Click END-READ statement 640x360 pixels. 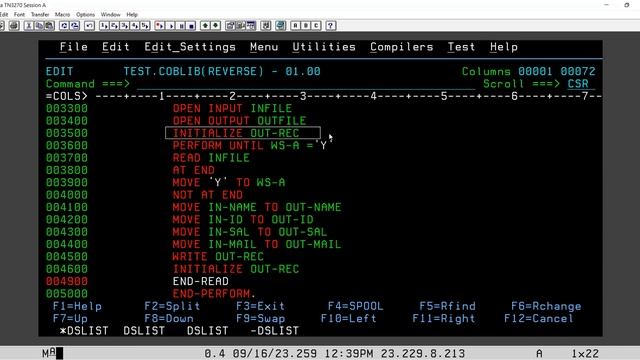[200, 281]
